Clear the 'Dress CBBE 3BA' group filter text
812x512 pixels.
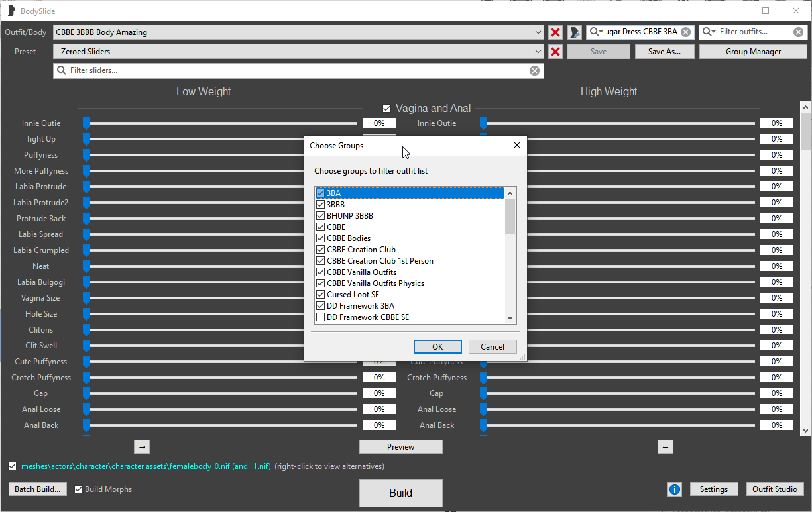tap(685, 32)
